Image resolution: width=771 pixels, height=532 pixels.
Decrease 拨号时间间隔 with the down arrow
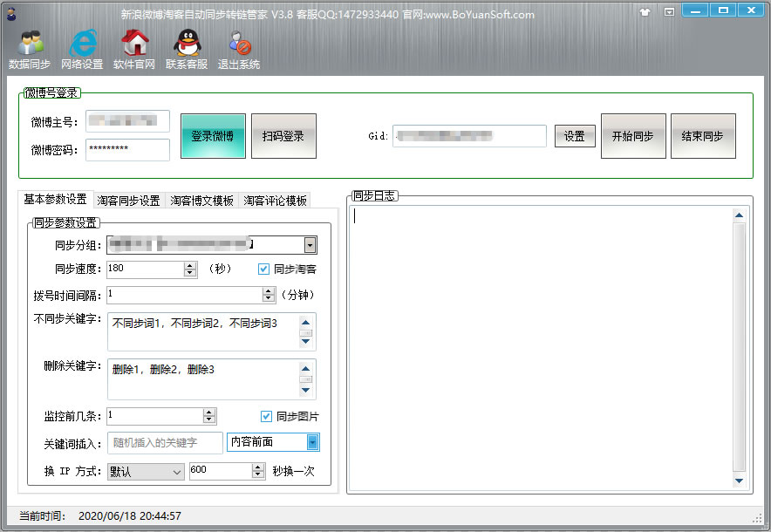coord(268,298)
